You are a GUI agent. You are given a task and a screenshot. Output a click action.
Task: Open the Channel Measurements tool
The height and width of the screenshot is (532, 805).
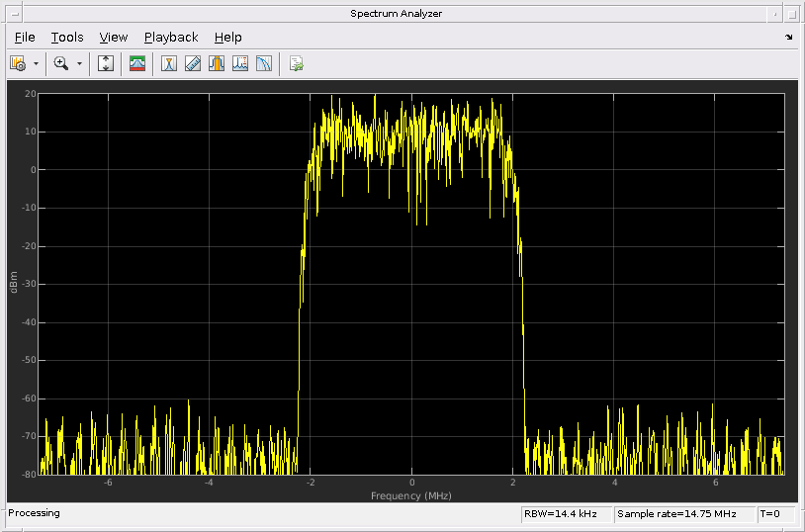[x=217, y=63]
